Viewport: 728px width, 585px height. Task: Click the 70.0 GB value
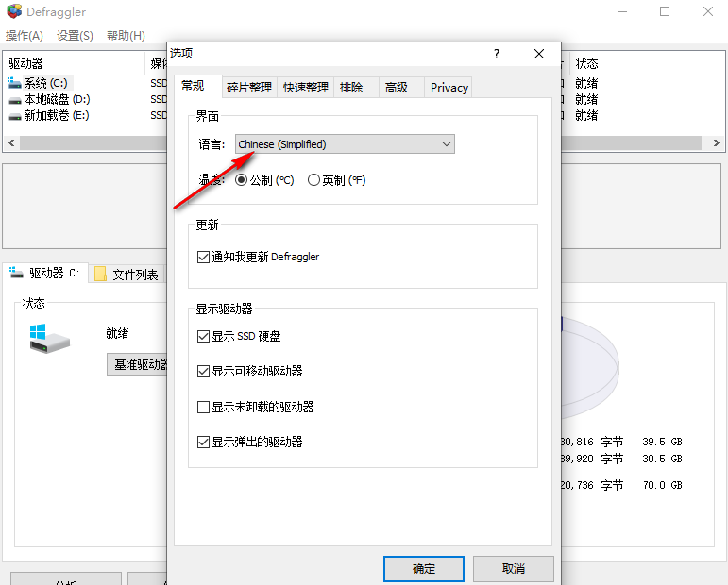point(663,485)
